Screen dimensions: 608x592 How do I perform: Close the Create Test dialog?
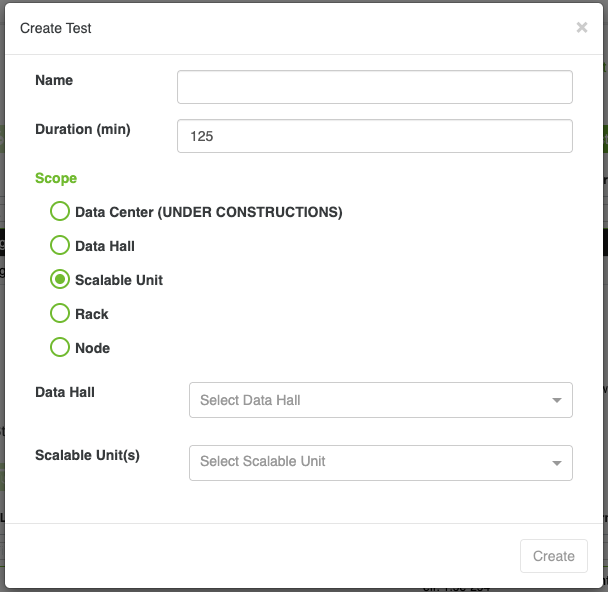pyautogui.click(x=582, y=28)
